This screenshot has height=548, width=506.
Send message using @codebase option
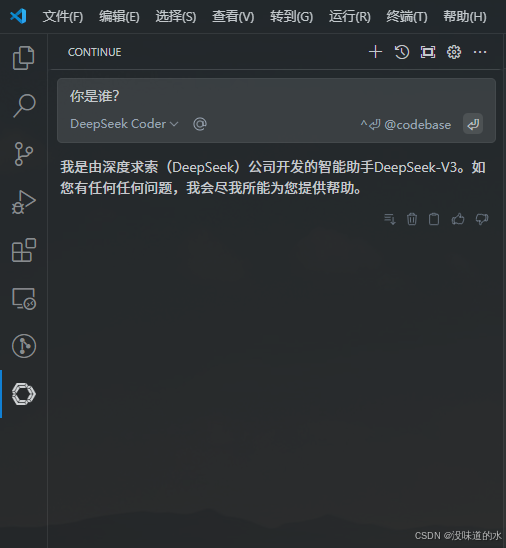[406, 125]
